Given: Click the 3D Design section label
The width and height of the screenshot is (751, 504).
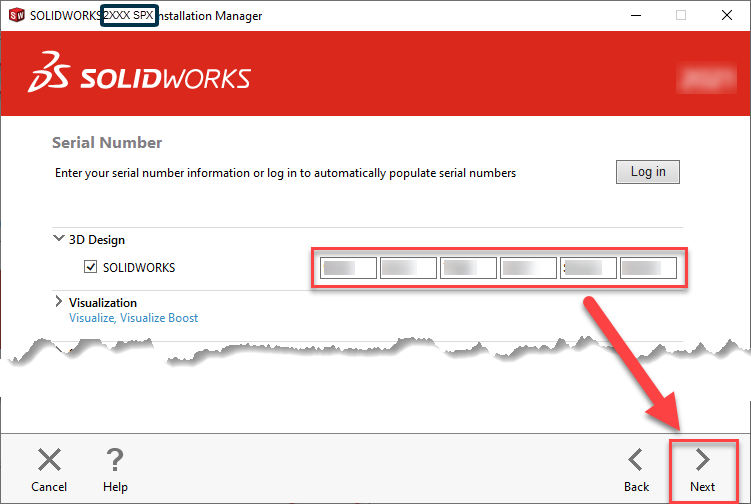Looking at the screenshot, I should click(97, 240).
